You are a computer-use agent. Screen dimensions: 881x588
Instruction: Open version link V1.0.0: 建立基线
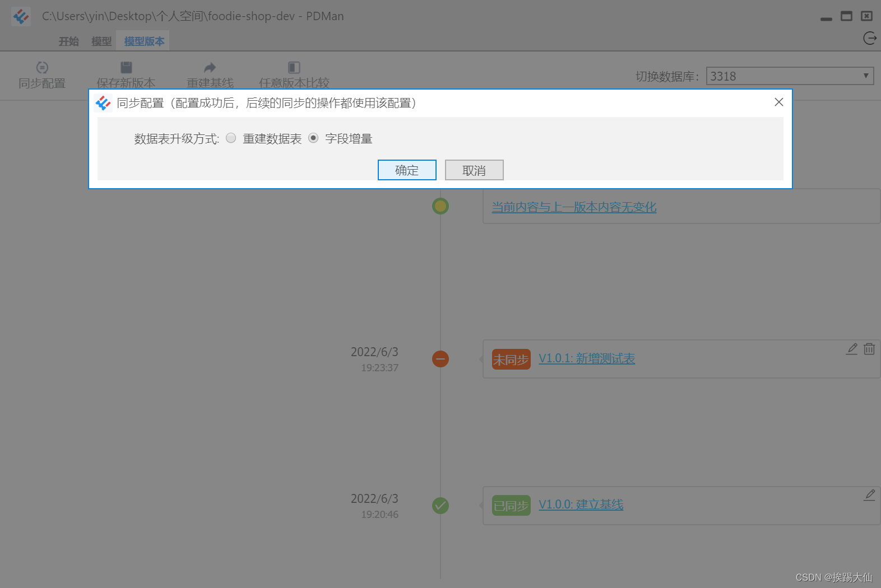(581, 505)
